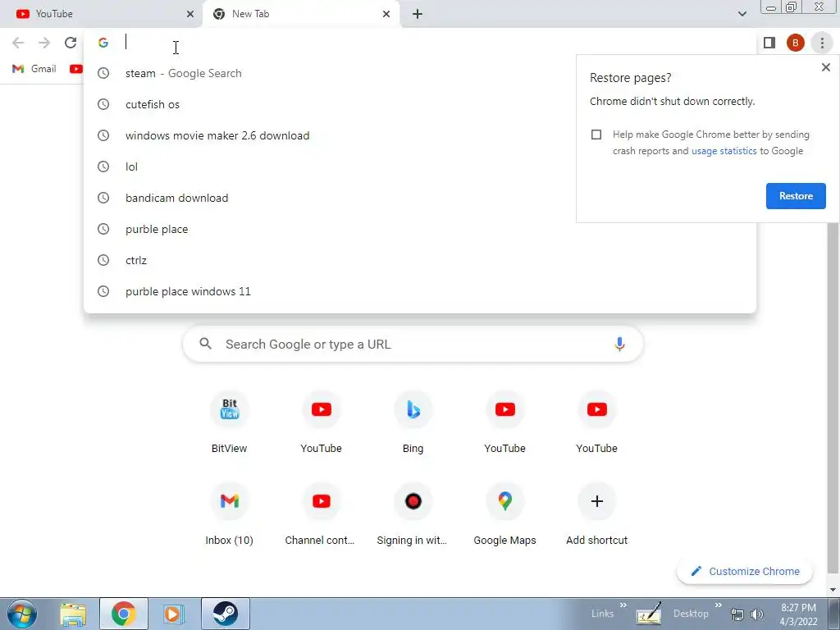840x630 pixels.
Task: Click the Search Google or type a URL box
Action: 413,344
